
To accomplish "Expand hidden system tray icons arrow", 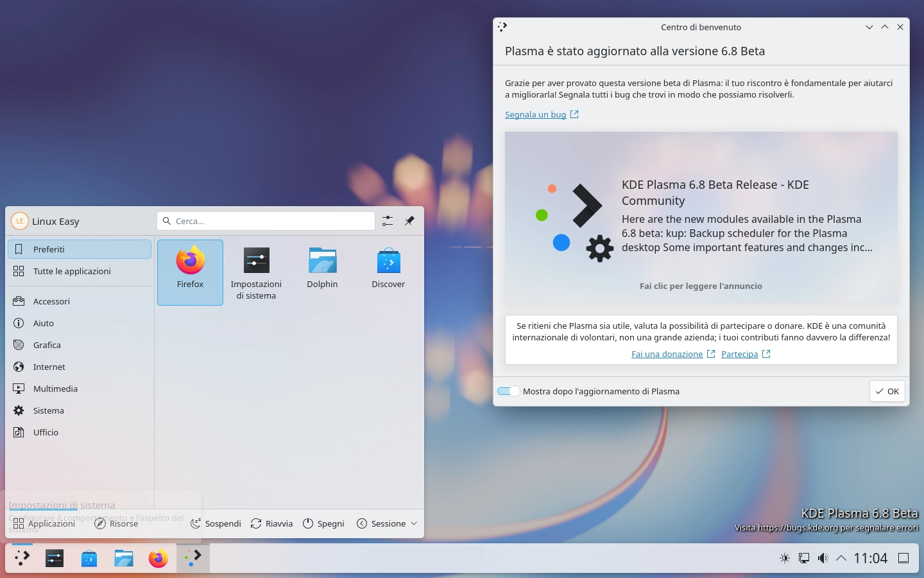I will click(841, 558).
